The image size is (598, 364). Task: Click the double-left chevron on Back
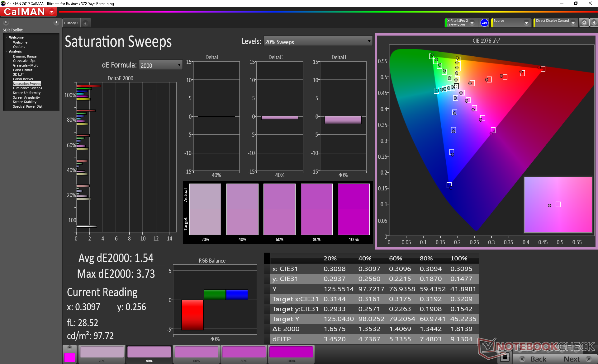pos(522,359)
